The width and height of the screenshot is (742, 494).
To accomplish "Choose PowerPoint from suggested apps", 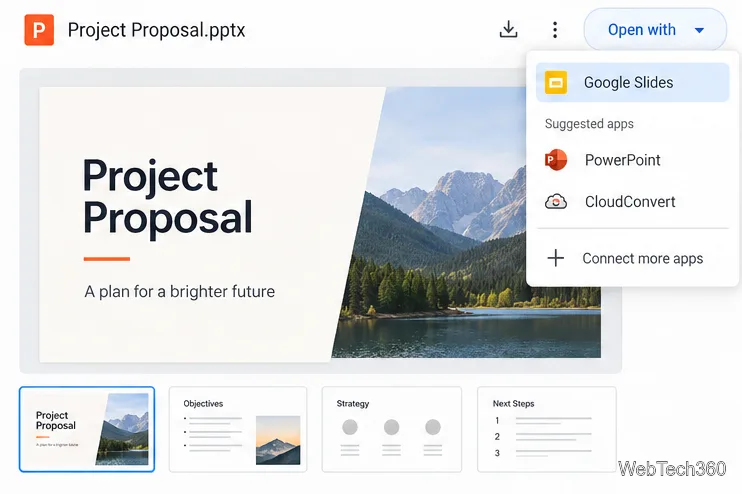I will [632, 160].
